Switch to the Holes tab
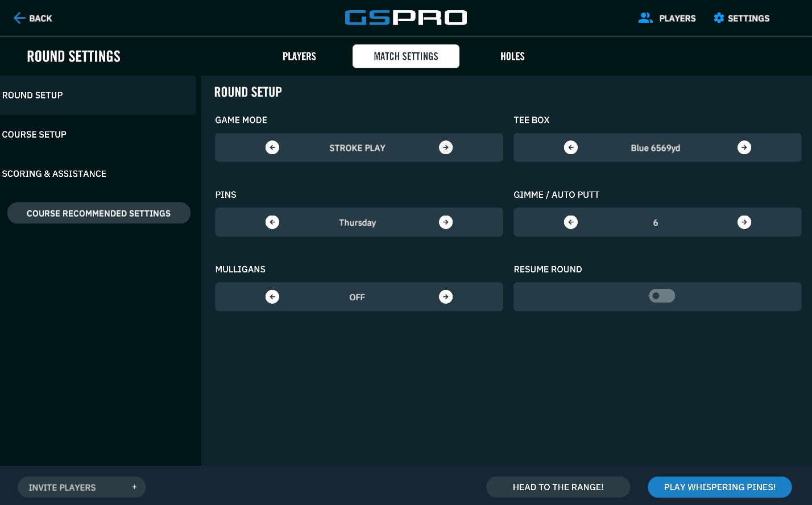 pyautogui.click(x=512, y=56)
